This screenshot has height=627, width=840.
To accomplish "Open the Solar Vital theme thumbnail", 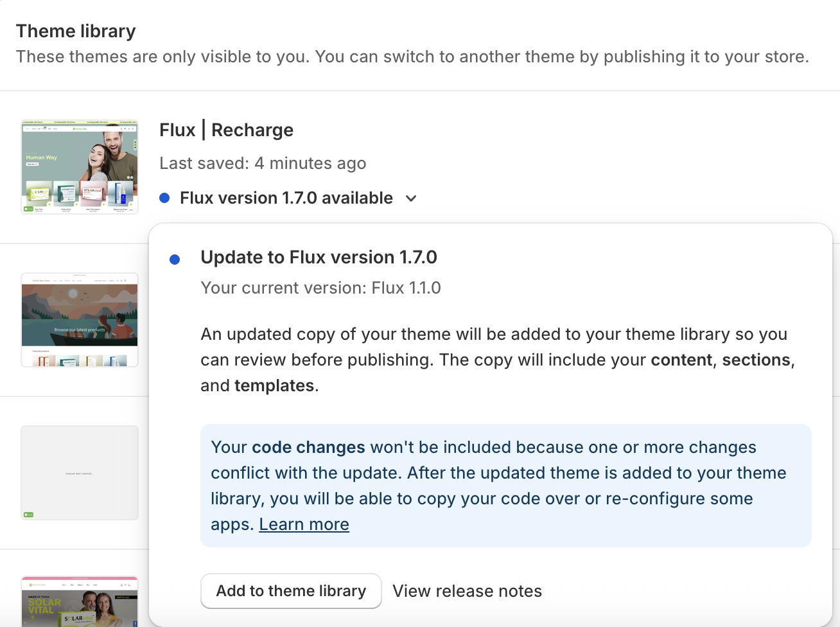I will pos(80,602).
